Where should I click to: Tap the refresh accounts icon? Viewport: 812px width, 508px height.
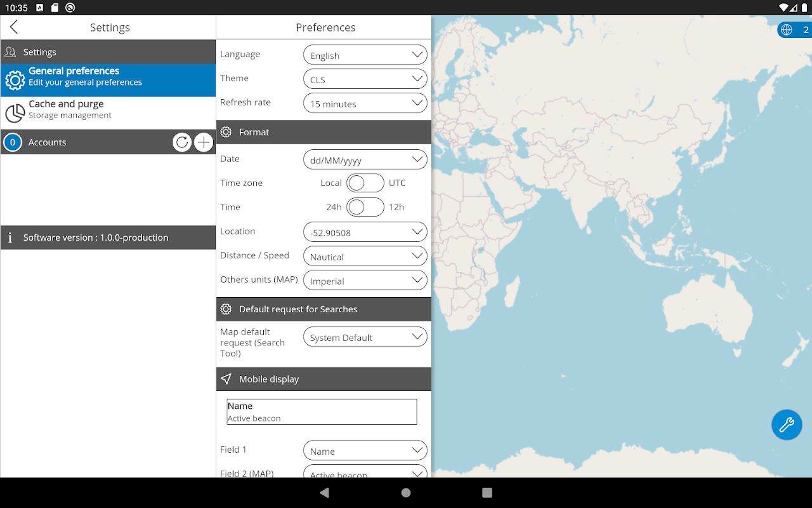(182, 142)
